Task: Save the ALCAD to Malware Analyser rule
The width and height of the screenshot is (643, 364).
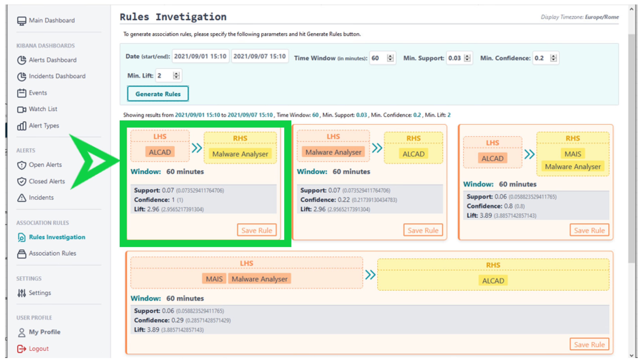Action: point(257,230)
